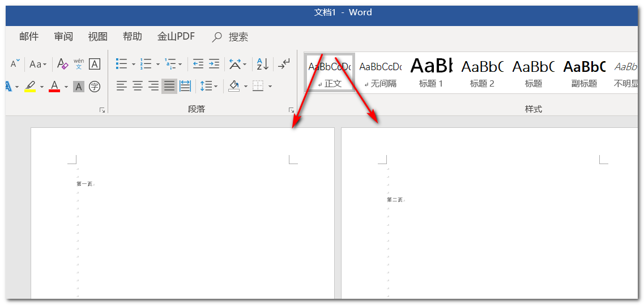Apply the 标题 2 heading style
This screenshot has width=644, height=305.
pos(482,72)
